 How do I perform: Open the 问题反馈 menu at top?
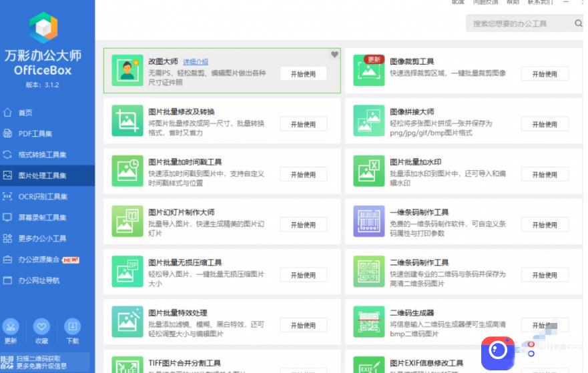pyautogui.click(x=486, y=2)
